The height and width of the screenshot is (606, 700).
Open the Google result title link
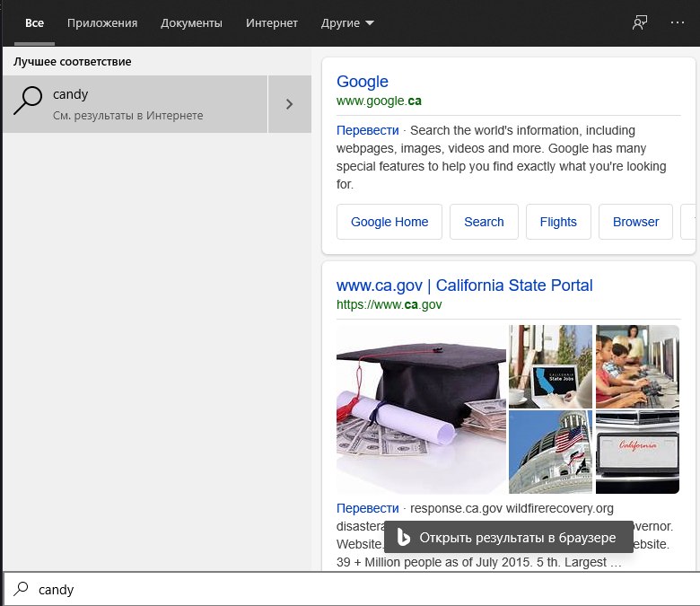click(362, 82)
